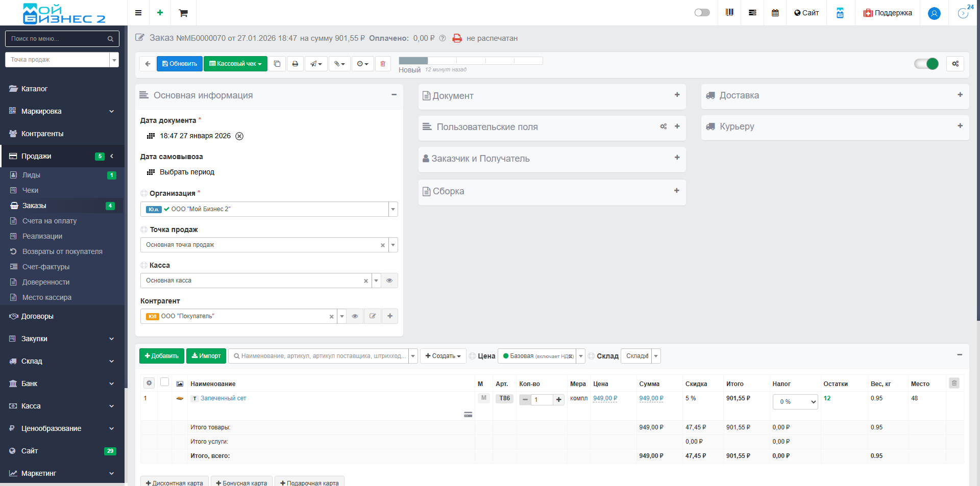Image resolution: width=980 pixels, height=486 pixels.
Task: Click the order status progress bar
Action: tap(470, 61)
